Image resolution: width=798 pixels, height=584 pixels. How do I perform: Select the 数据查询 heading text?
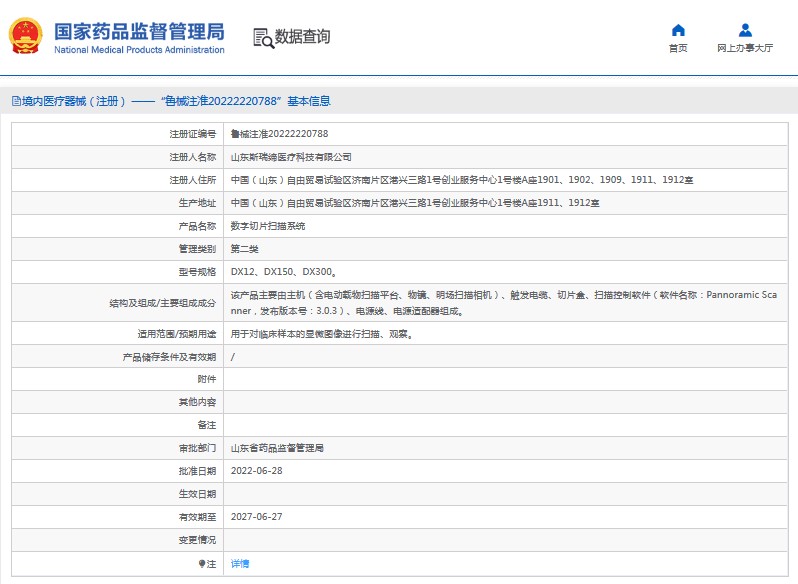coord(302,37)
